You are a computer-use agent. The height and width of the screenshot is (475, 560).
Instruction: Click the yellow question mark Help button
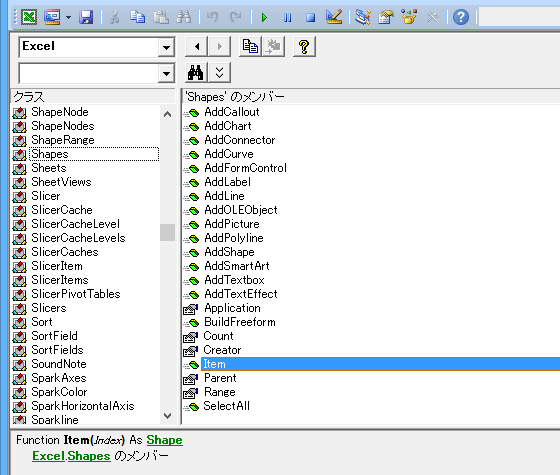point(304,46)
